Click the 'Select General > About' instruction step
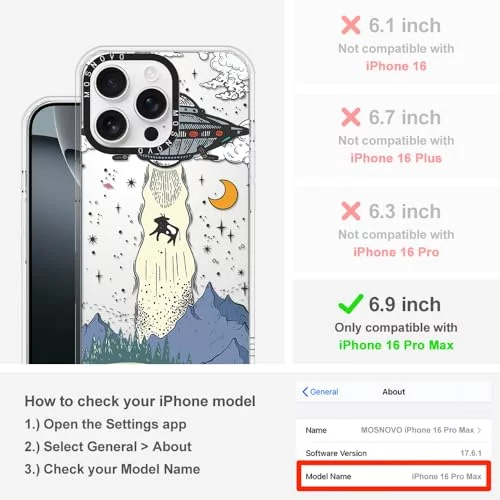Image resolution: width=500 pixels, height=500 pixels. coord(108,447)
